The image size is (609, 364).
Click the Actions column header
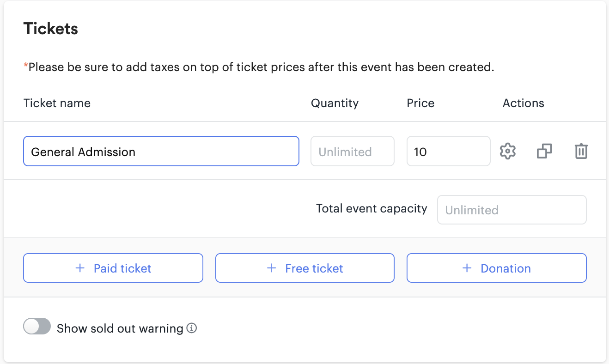(523, 103)
